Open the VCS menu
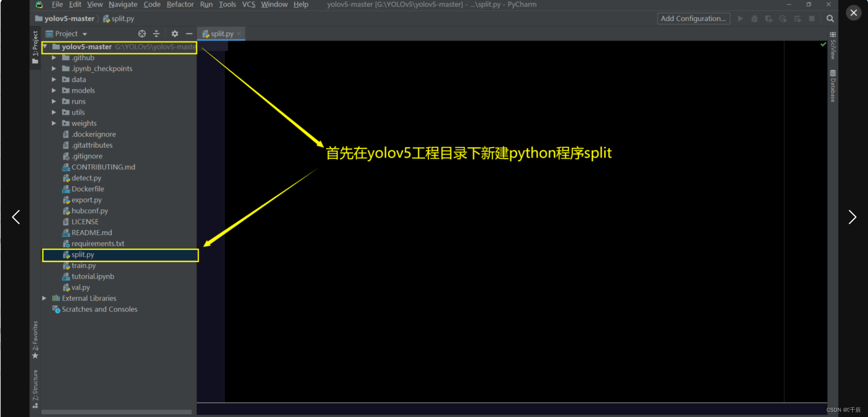The width and height of the screenshot is (868, 417). (248, 4)
